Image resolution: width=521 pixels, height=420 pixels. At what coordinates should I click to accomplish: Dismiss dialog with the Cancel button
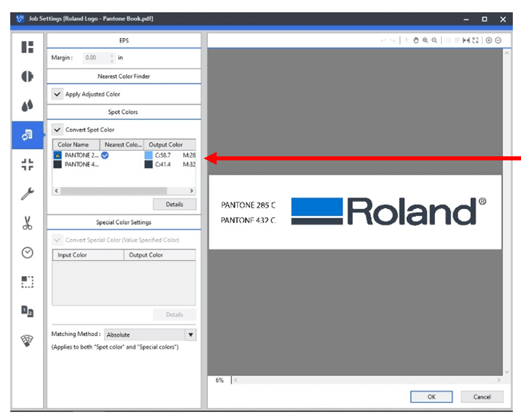482,397
